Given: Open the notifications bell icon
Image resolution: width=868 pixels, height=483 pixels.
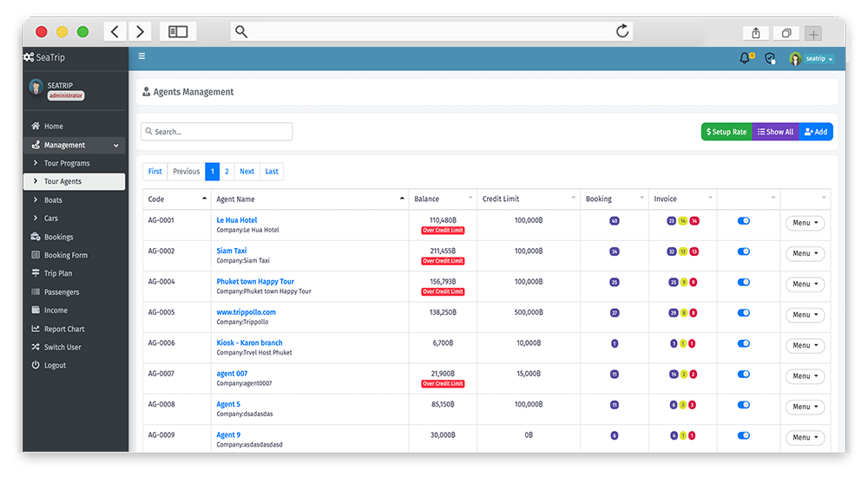Looking at the screenshot, I should point(745,57).
